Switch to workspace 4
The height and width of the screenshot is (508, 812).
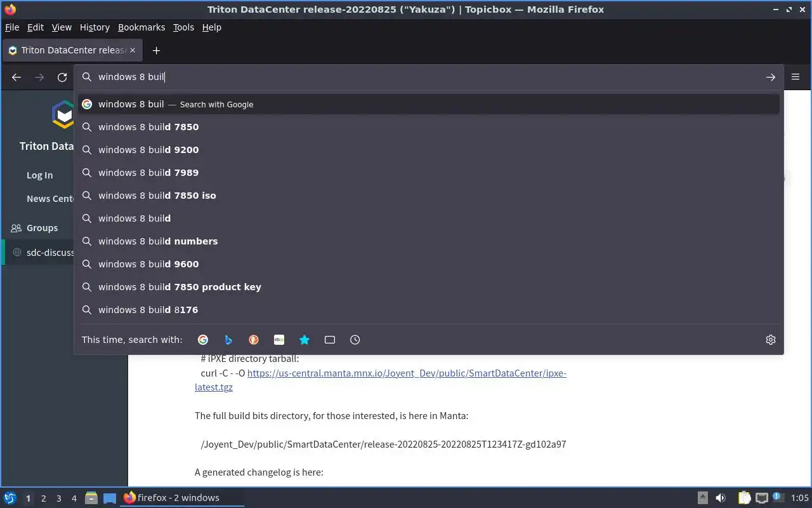pos(74,498)
